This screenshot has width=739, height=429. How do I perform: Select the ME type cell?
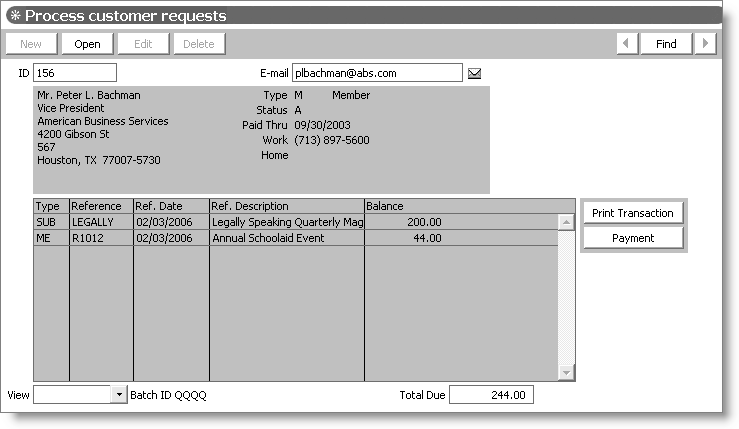pyautogui.click(x=51, y=238)
